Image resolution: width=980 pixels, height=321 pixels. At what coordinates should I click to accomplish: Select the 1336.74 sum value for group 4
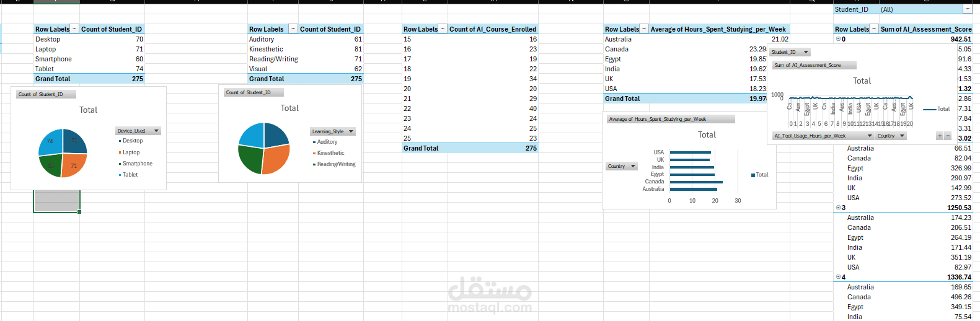(x=926, y=277)
